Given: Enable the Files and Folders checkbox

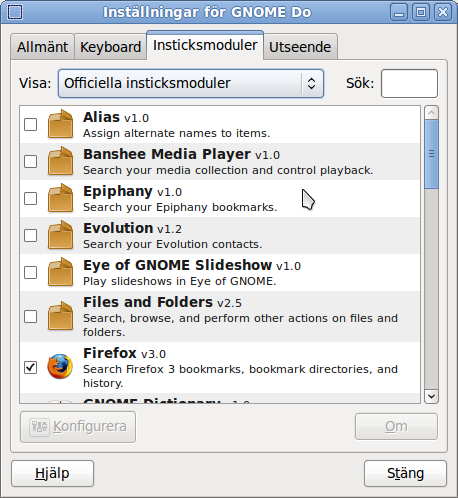Looking at the screenshot, I should (31, 317).
